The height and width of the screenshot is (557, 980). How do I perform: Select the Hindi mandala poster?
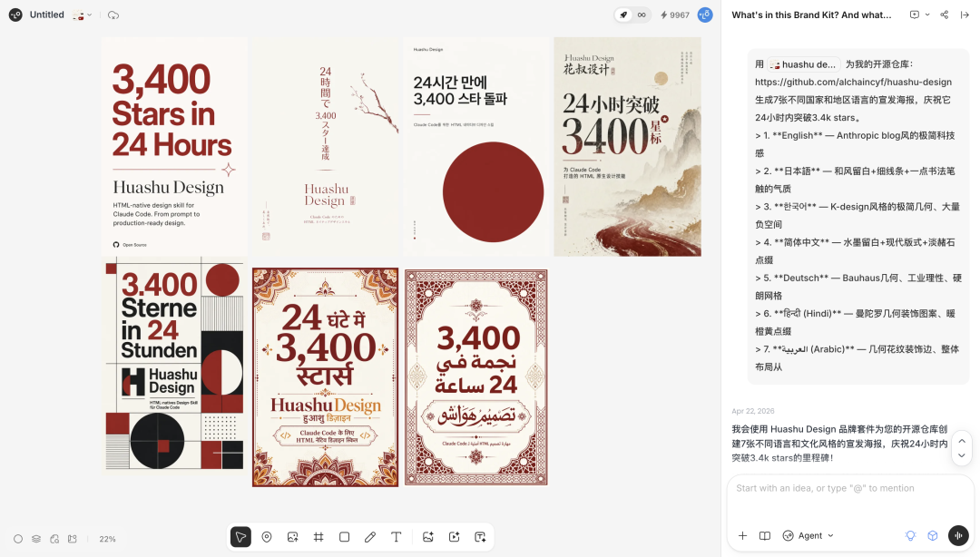(325, 377)
